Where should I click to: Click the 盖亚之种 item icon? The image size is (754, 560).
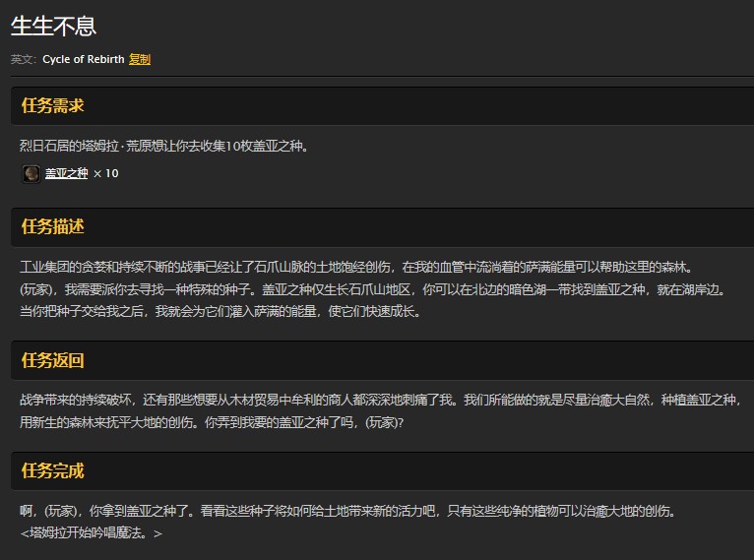point(31,173)
